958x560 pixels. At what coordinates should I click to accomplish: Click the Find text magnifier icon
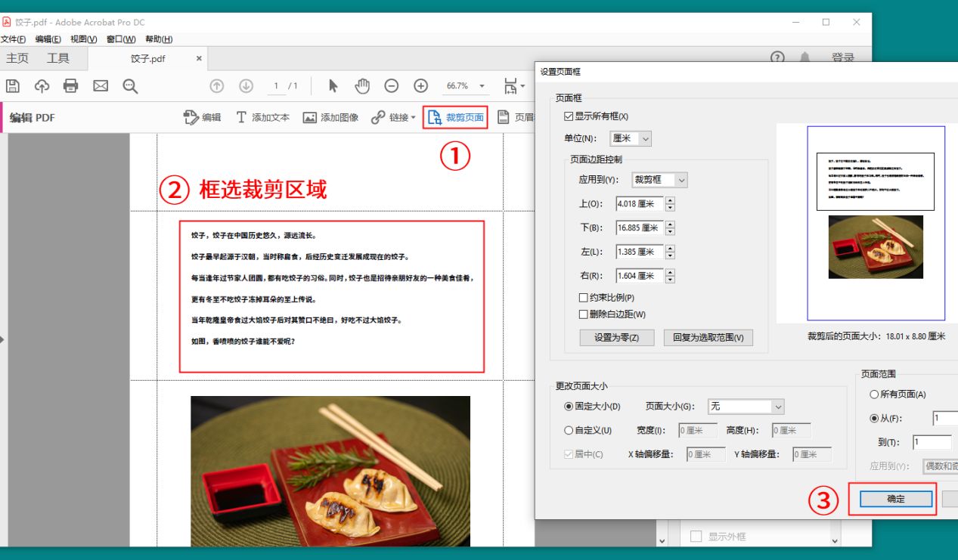[130, 86]
